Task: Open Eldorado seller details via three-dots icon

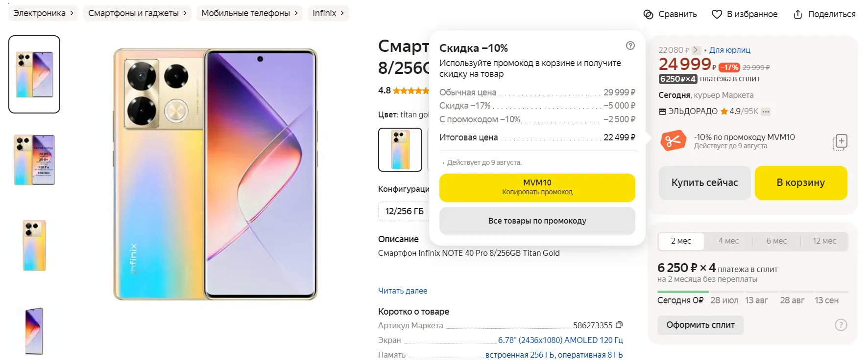Action: (x=766, y=112)
